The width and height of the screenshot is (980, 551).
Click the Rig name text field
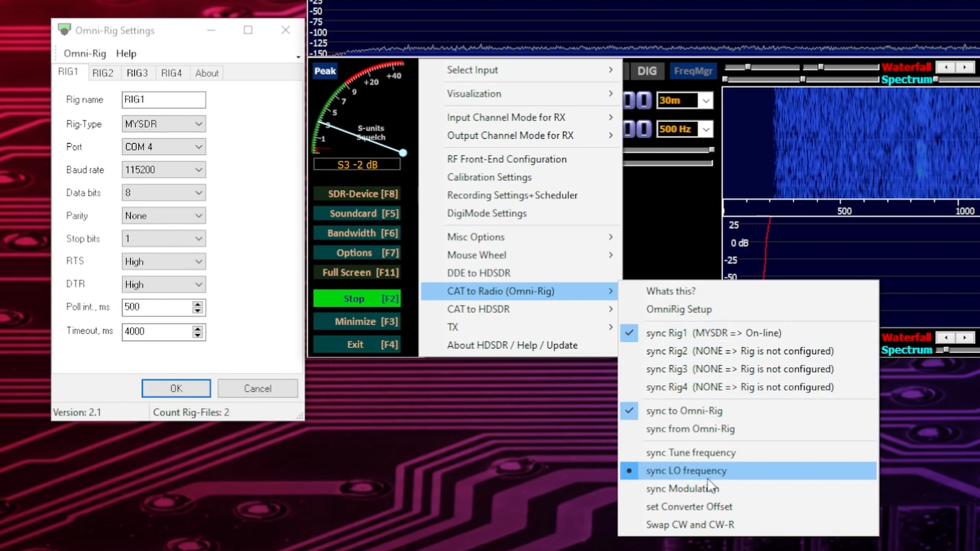tap(163, 100)
